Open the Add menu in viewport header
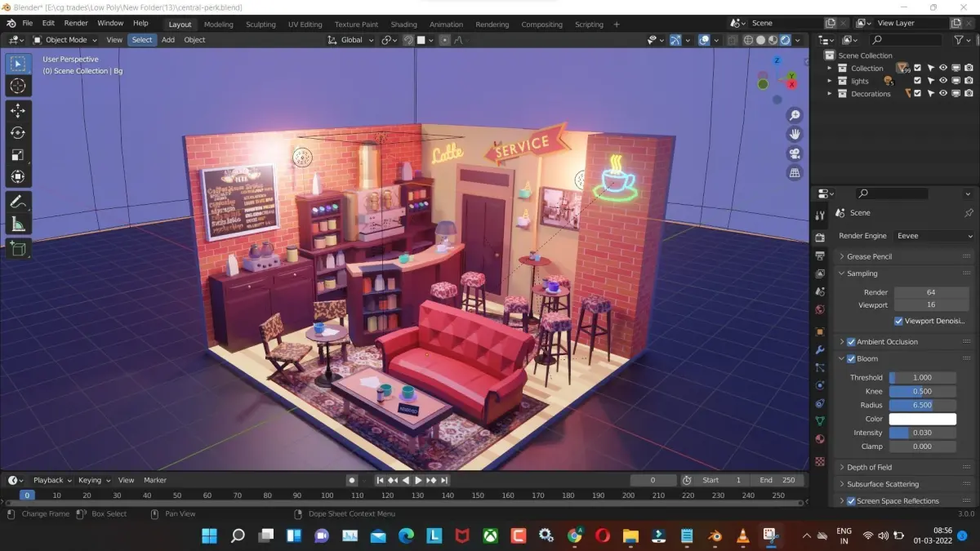Image resolution: width=980 pixels, height=551 pixels. 167,39
